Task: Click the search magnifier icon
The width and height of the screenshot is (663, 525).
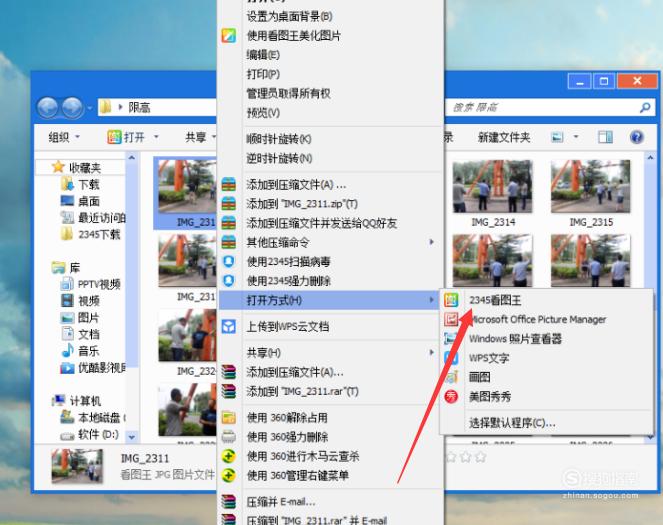Action: point(644,108)
